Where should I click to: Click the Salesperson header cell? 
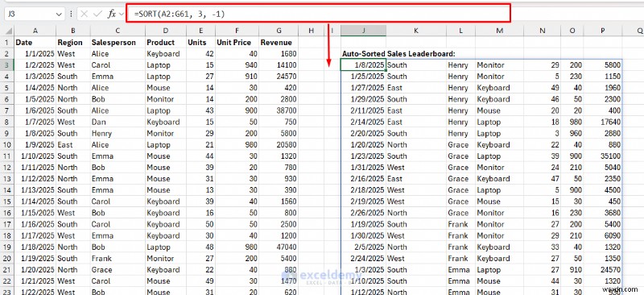(x=118, y=43)
